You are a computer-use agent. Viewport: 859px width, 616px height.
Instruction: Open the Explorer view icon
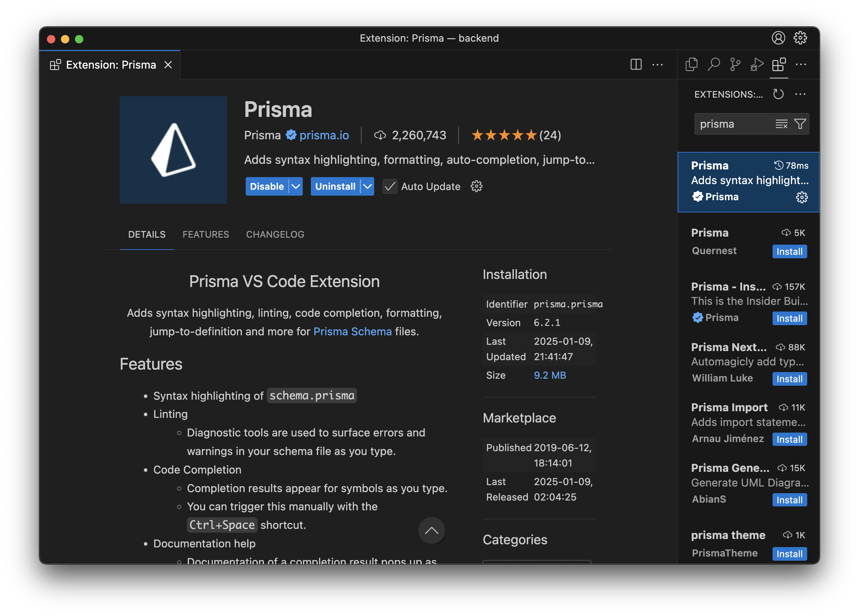691,64
